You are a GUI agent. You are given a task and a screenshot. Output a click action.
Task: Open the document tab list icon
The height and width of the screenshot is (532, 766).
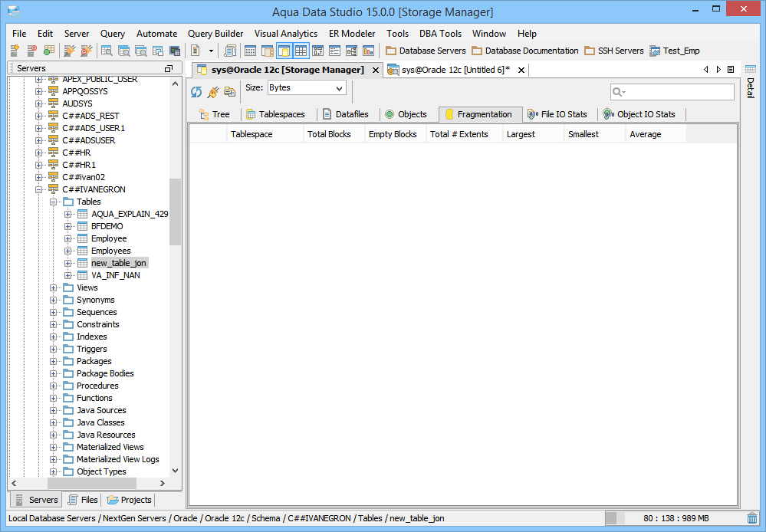(x=731, y=69)
